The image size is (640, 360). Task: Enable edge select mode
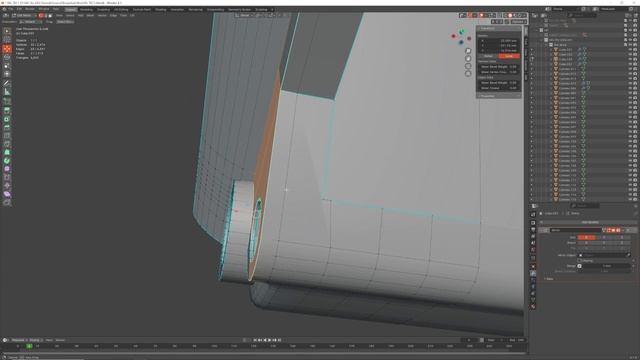click(x=45, y=16)
